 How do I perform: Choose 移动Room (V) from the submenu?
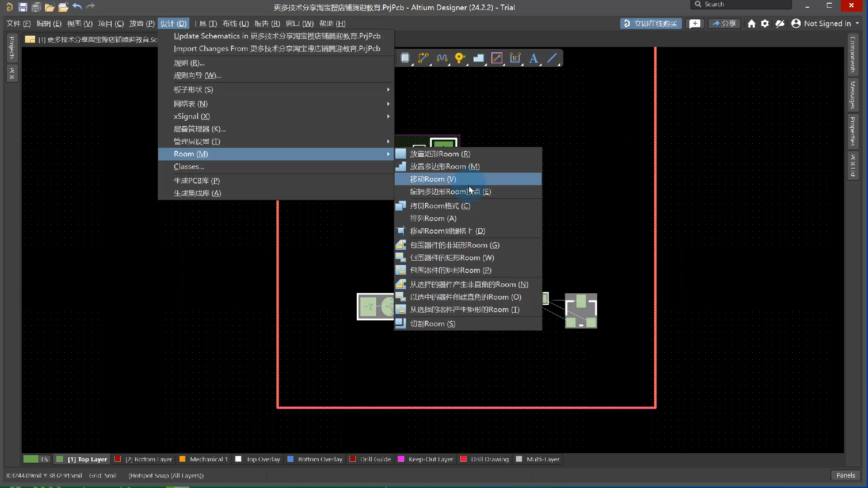tap(433, 179)
